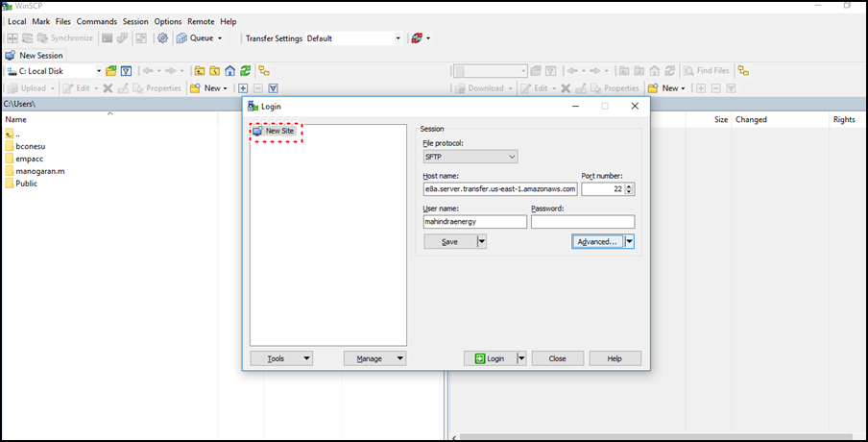Go to local parent directory icon
Viewport: 868px width, 442px height.
200,71
